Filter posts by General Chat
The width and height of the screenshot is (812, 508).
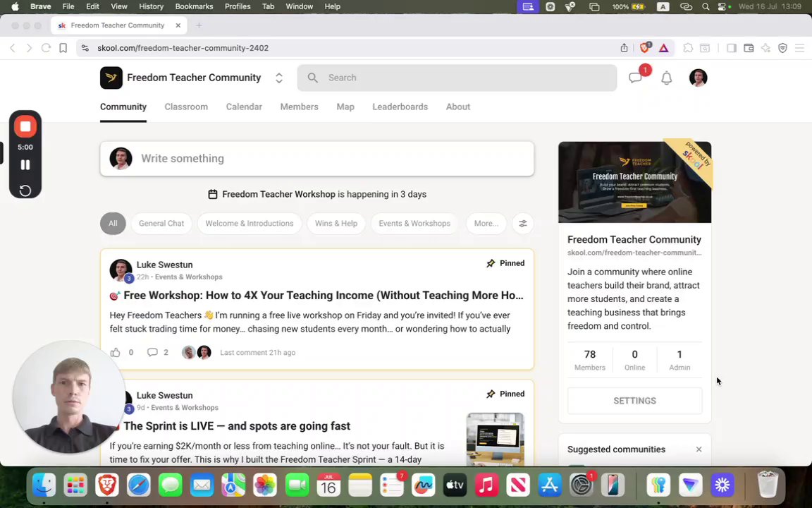[x=161, y=224]
